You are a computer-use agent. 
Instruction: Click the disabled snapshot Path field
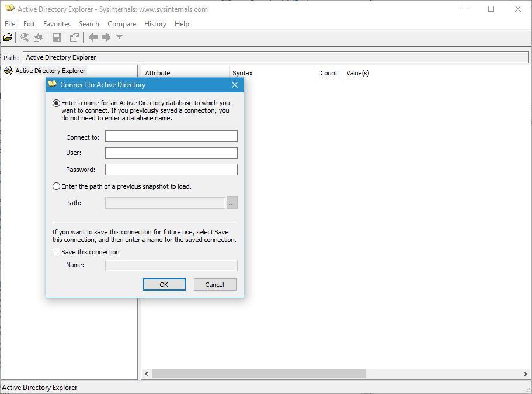coord(165,203)
